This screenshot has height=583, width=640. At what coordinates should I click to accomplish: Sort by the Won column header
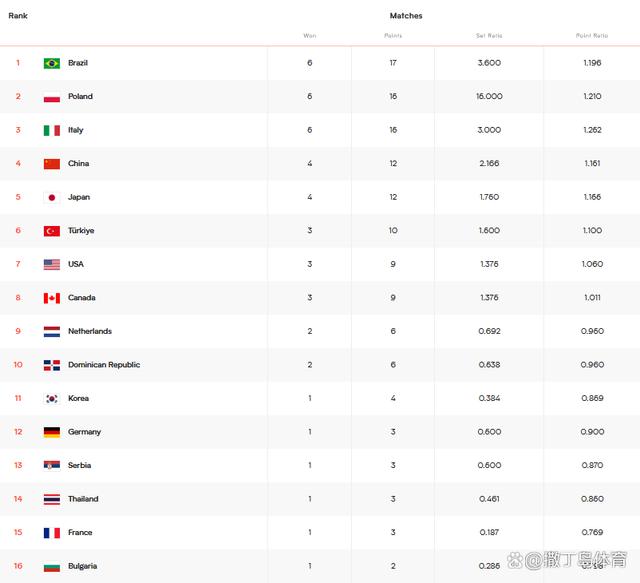310,36
